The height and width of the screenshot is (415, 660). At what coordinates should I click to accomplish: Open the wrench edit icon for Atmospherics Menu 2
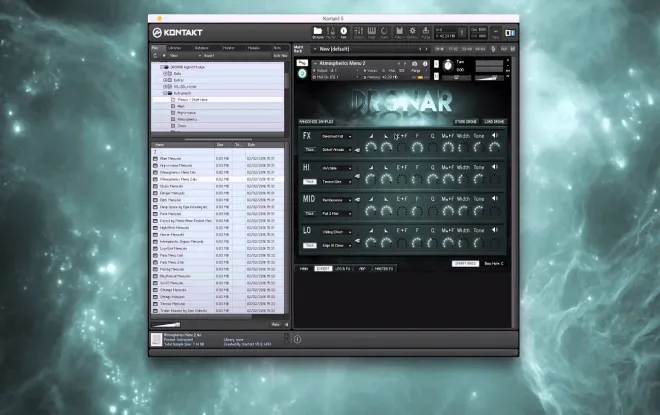click(302, 63)
